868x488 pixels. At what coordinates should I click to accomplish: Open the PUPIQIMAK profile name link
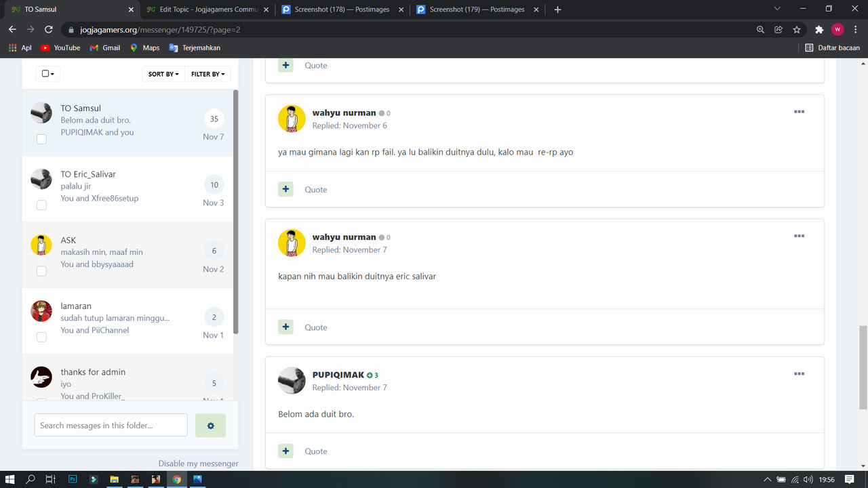[338, 375]
